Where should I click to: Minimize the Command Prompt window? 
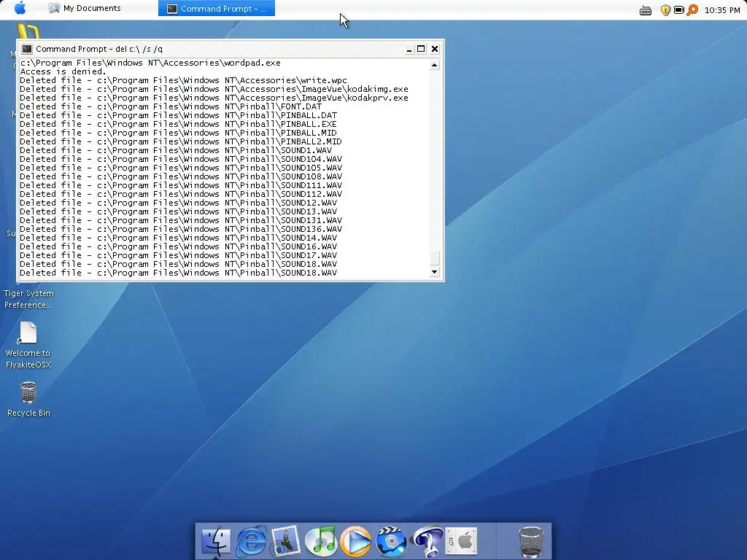[x=409, y=49]
